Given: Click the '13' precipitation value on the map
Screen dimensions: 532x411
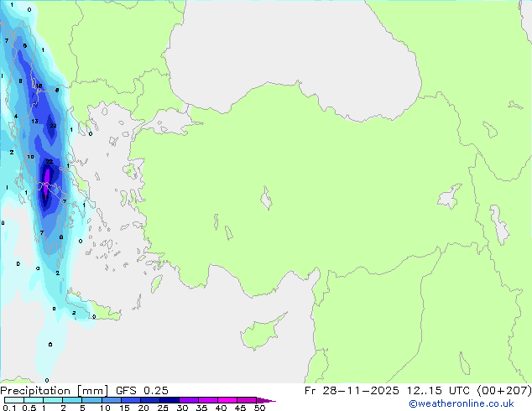Looking at the screenshot, I should [x=34, y=121].
